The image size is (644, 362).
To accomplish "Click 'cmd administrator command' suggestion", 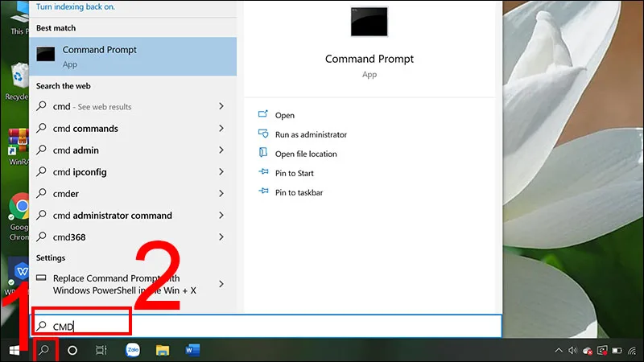I will click(133, 216).
